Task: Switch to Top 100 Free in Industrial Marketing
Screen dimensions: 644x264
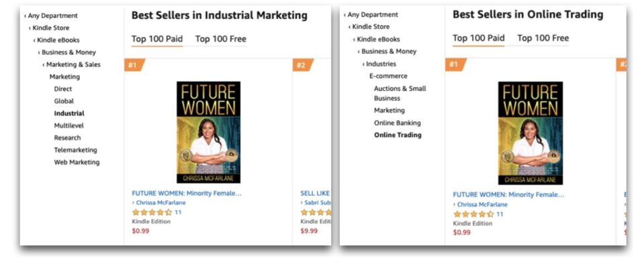Action: click(x=220, y=39)
